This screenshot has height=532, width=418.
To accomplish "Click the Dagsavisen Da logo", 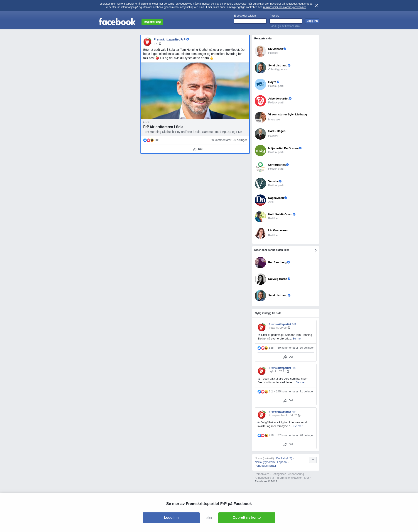I will click(260, 200).
